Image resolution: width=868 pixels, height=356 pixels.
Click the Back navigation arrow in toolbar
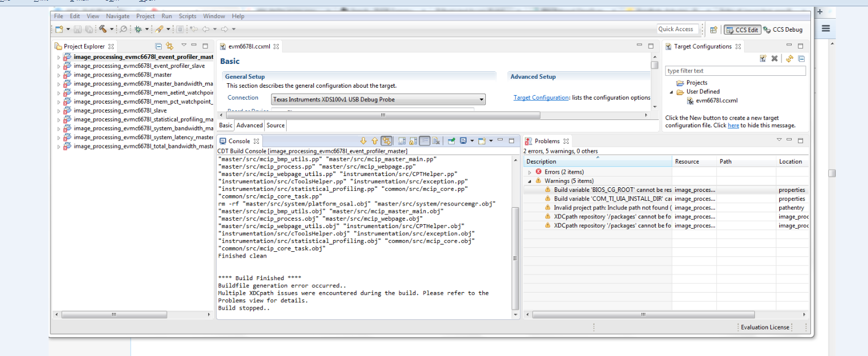[206, 29]
